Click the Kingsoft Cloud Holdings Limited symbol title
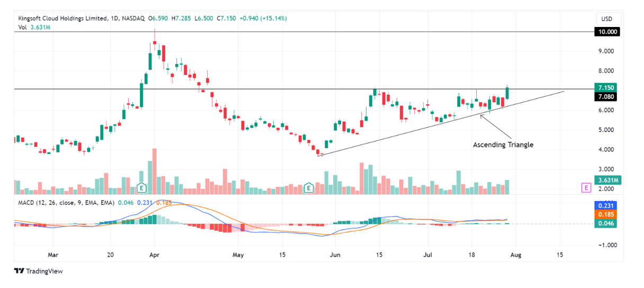644x288 pixels. pos(62,18)
